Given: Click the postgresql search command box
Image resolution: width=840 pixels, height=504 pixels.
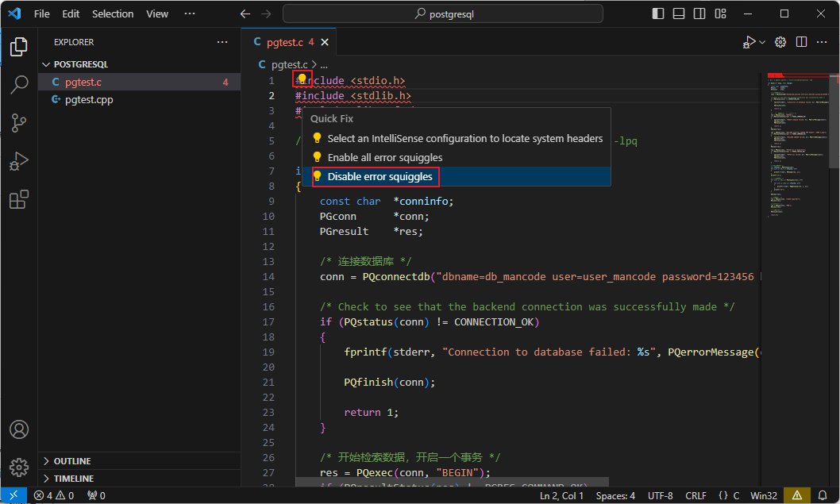Looking at the screenshot, I should click(x=462, y=13).
